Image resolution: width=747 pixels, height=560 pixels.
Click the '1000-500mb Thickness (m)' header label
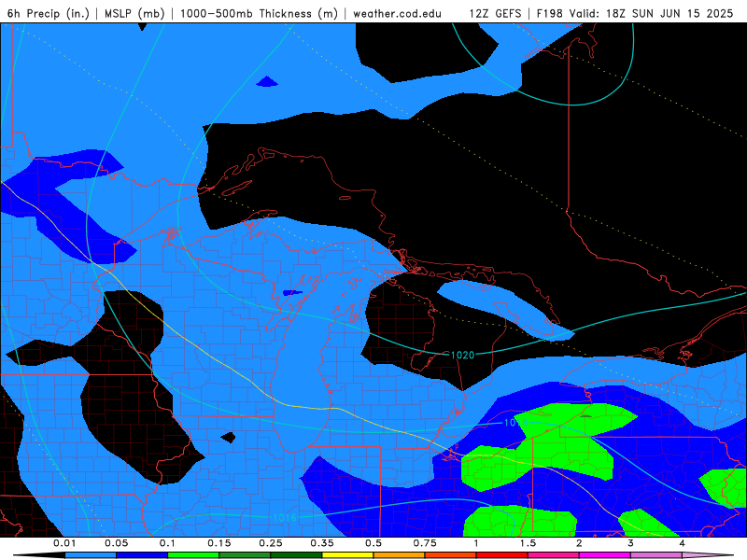pyautogui.click(x=259, y=13)
